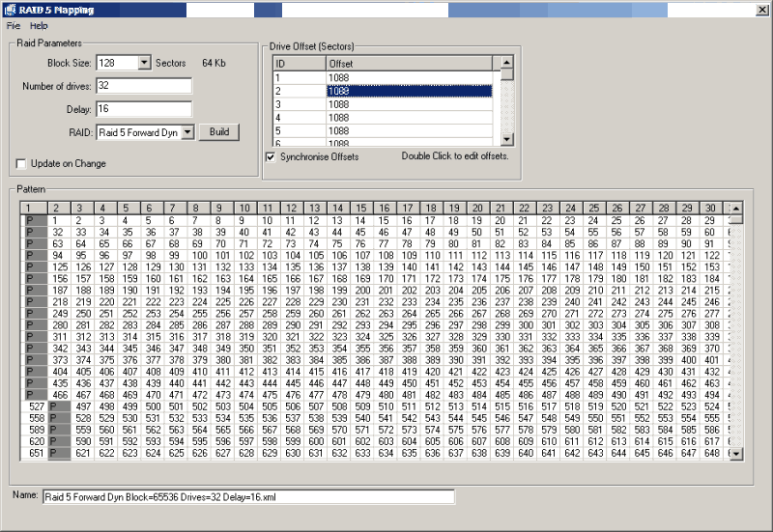Image resolution: width=773 pixels, height=532 pixels.
Task: Select the highlighted offset for drive ID 2
Action: point(410,91)
